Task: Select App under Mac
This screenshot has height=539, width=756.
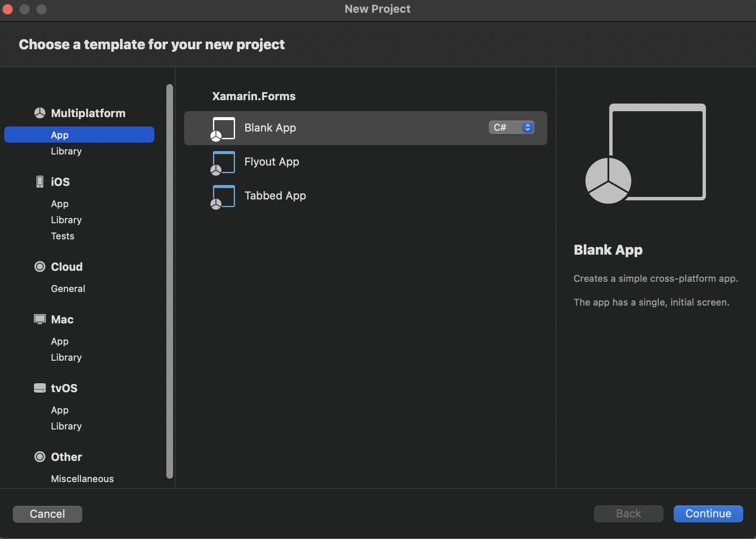Action: coord(60,341)
